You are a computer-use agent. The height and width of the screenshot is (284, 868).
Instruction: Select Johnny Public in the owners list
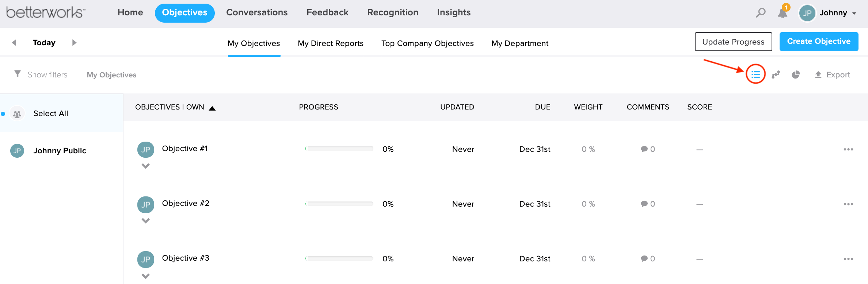click(x=60, y=150)
